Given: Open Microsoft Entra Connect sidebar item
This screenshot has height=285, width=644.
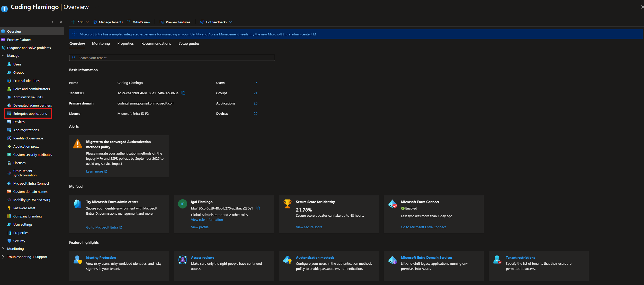Looking at the screenshot, I should coord(31,183).
